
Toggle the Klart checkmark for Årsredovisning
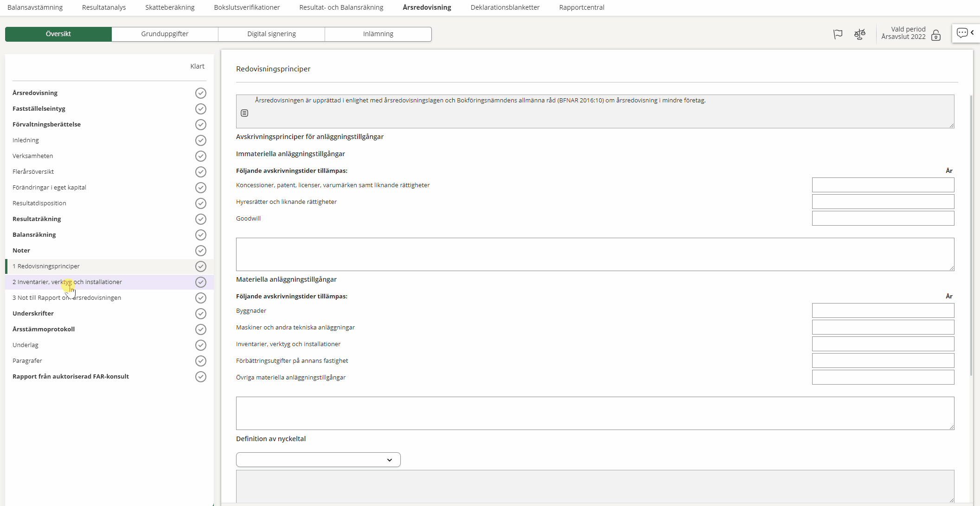tap(200, 93)
